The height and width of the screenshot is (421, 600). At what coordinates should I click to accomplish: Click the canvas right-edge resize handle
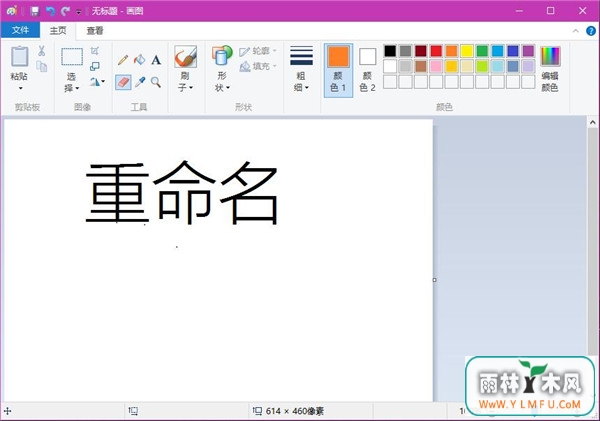coord(434,280)
